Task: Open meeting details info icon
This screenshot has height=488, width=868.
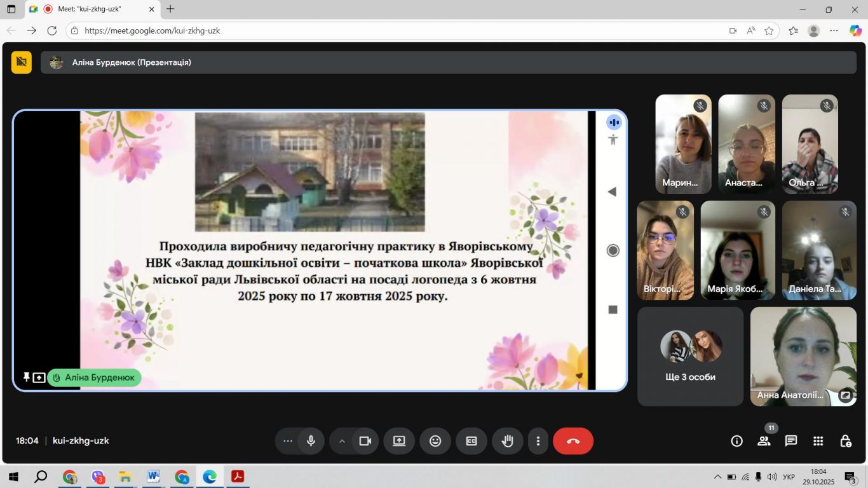Action: click(x=736, y=441)
